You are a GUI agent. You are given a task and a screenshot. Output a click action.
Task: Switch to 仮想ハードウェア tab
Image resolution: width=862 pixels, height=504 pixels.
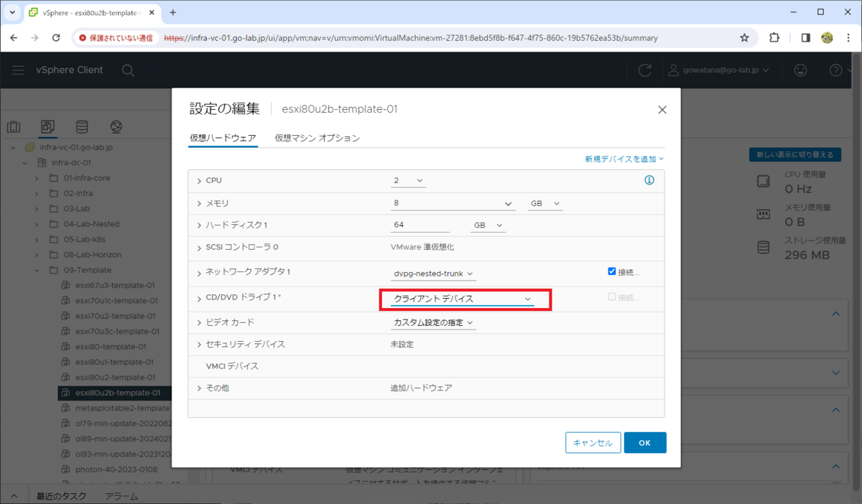click(x=223, y=138)
